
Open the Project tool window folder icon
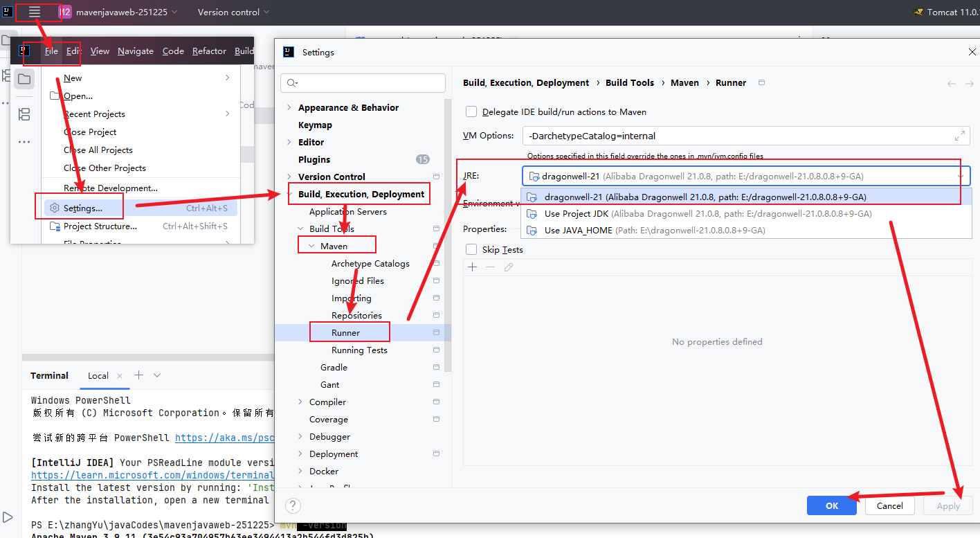coord(24,79)
